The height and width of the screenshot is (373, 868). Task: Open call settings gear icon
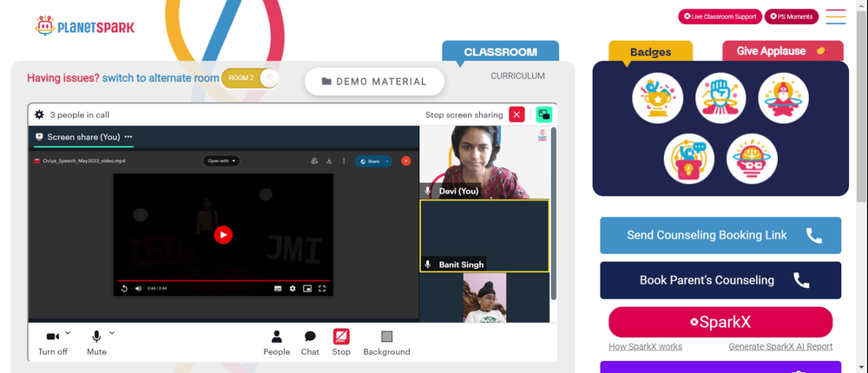click(39, 115)
